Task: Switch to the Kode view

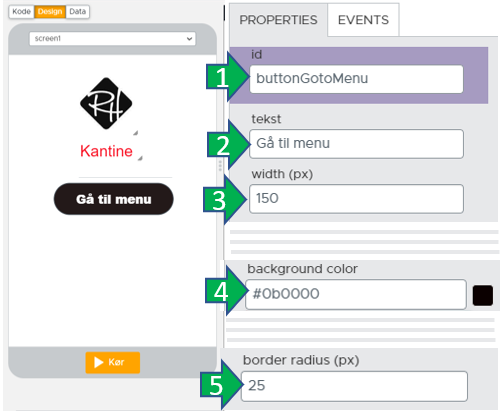Action: pyautogui.click(x=21, y=12)
